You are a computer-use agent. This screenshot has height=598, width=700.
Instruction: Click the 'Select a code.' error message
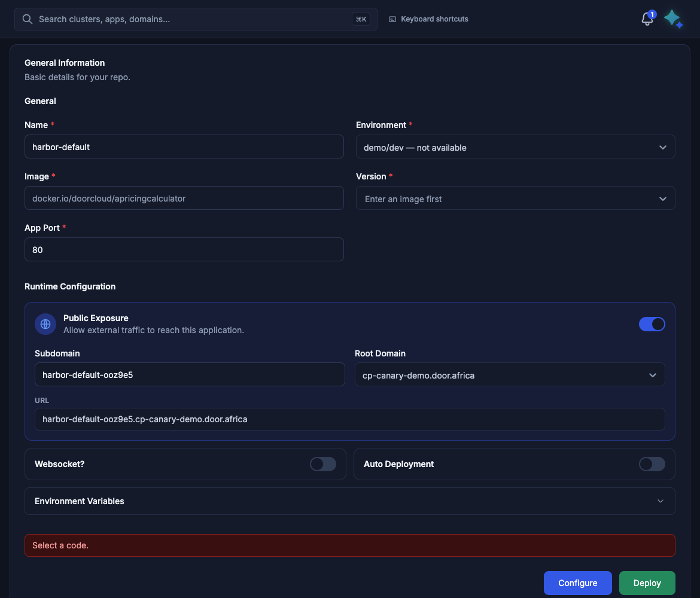(349, 545)
